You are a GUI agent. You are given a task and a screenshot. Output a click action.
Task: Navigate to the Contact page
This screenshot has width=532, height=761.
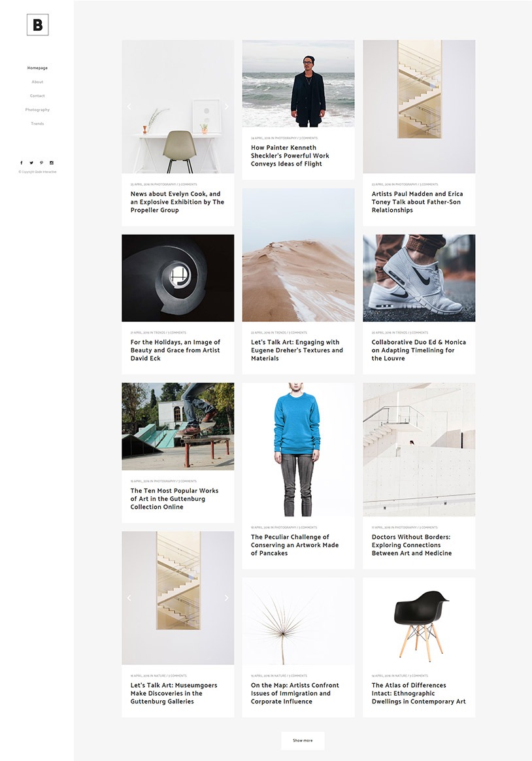tap(37, 96)
